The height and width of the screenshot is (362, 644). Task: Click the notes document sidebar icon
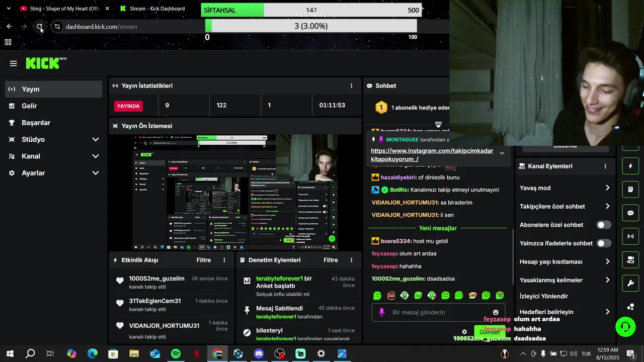[630, 190]
